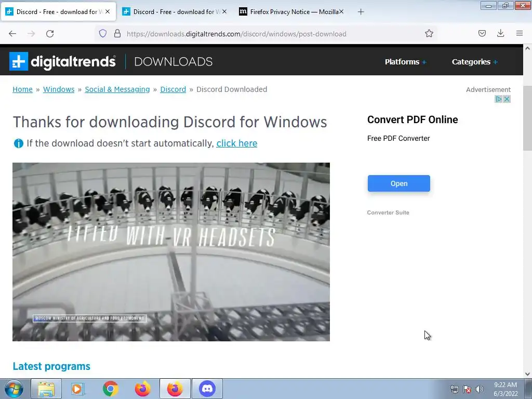Screen dimensions: 532x399
Task: Reload the current page
Action: (50, 34)
